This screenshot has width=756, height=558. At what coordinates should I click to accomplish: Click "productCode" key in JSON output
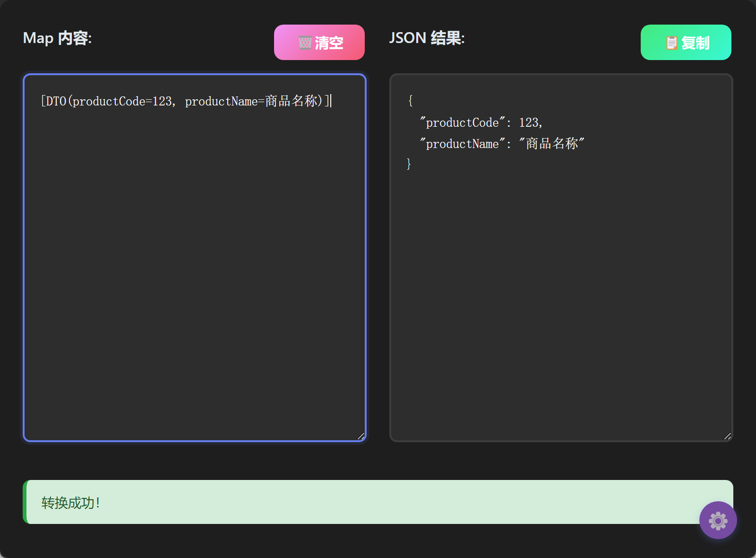coord(462,123)
